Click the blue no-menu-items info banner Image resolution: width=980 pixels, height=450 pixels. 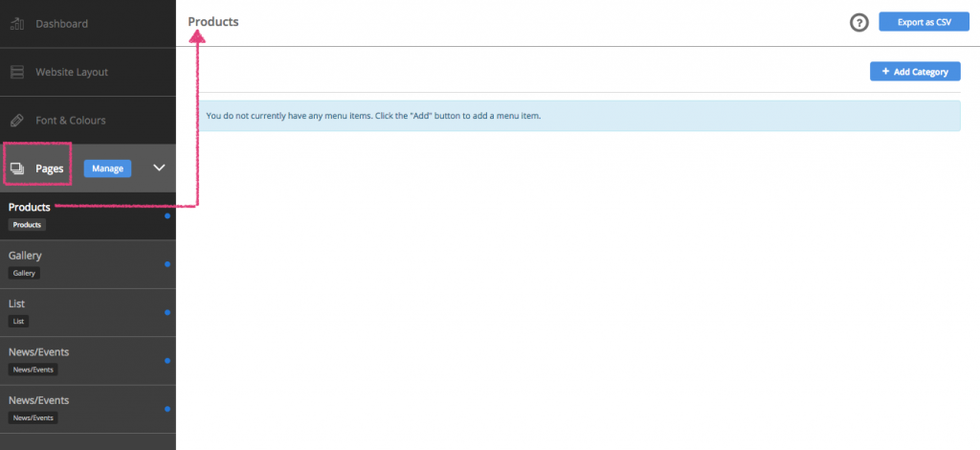tap(579, 116)
